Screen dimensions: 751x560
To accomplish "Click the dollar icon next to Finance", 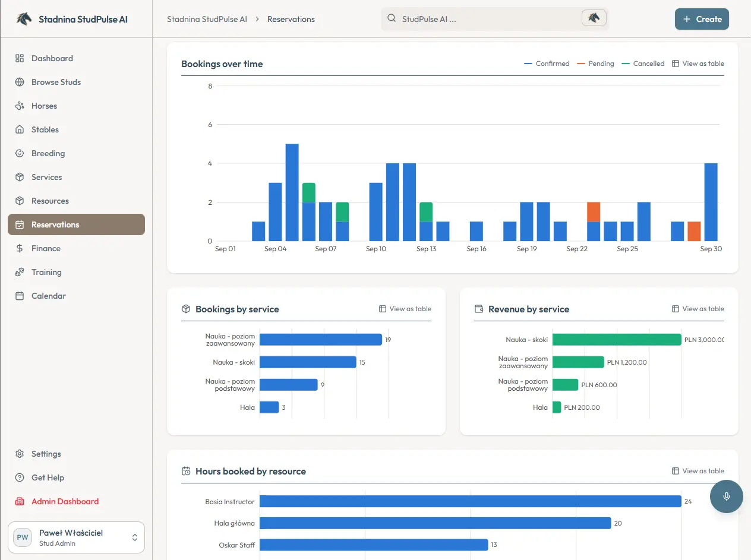I will (x=20, y=248).
